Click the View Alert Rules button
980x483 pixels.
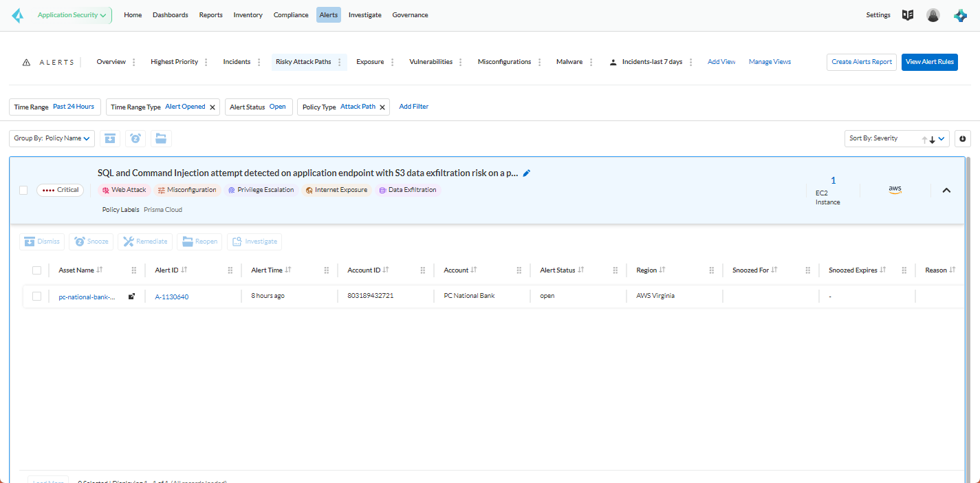[930, 62]
